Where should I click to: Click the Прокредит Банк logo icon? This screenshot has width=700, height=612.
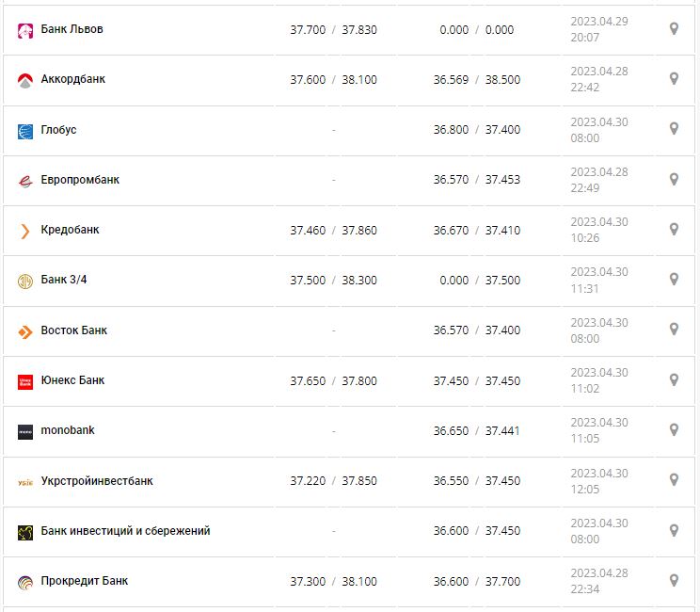(25, 582)
